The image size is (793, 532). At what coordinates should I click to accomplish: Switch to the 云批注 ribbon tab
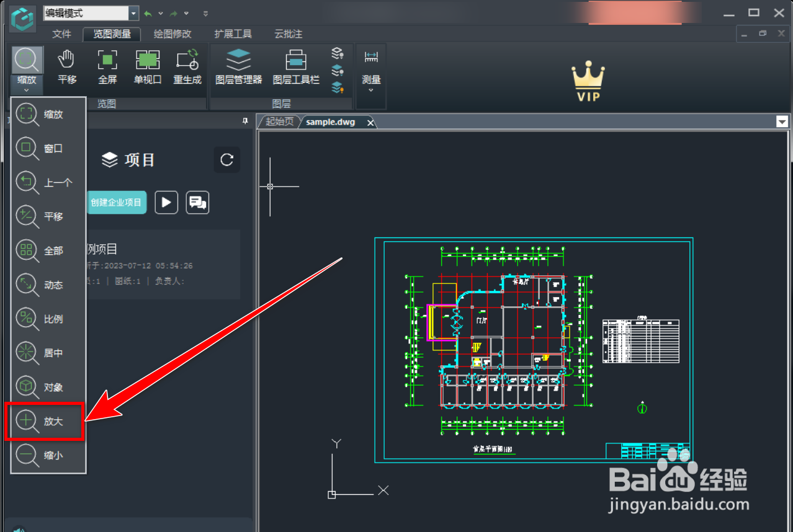click(288, 34)
